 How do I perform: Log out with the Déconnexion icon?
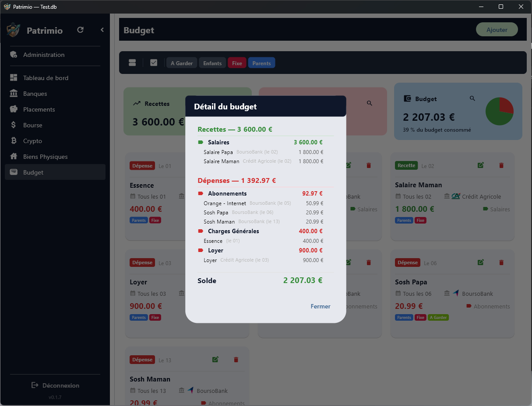35,385
